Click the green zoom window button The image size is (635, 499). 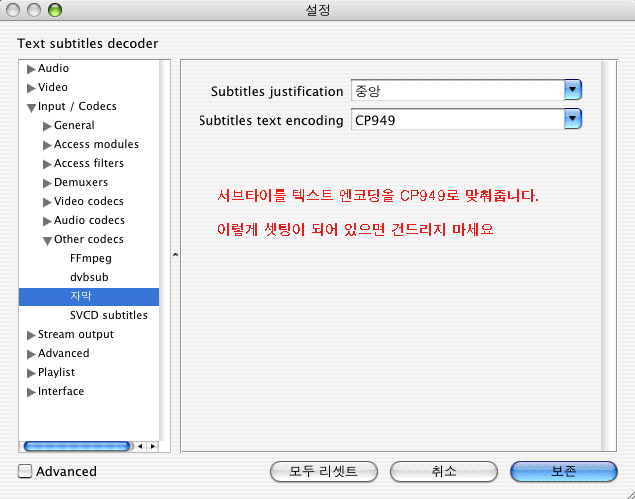(54, 11)
